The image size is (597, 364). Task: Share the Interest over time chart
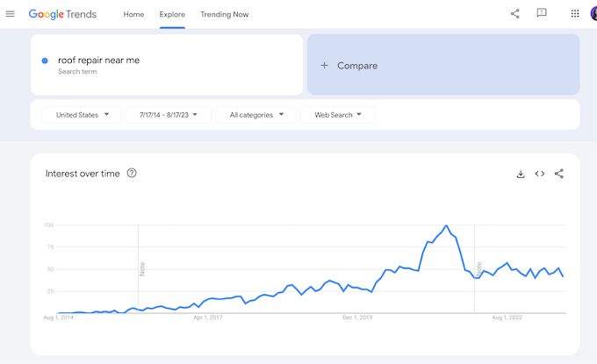[x=559, y=174]
